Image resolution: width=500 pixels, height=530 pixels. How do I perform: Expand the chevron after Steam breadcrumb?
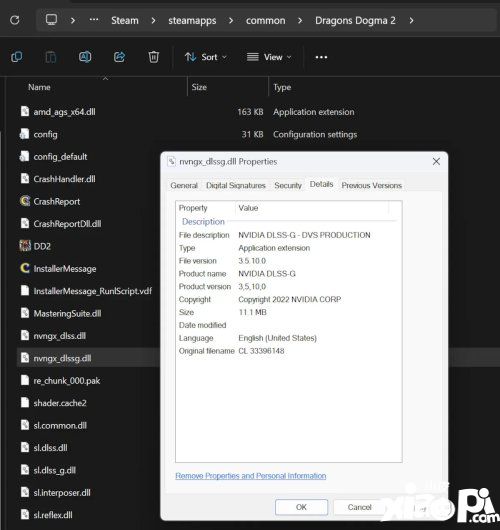click(153, 21)
